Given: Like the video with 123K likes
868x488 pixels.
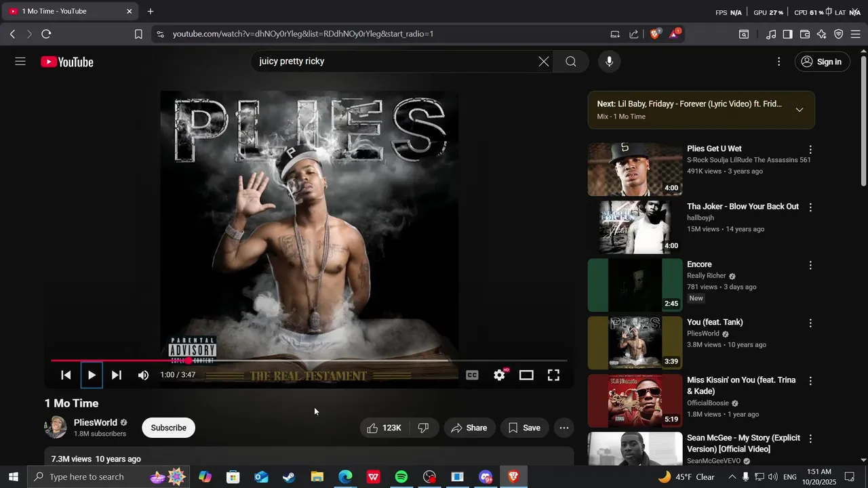Looking at the screenshot, I should 384,428.
